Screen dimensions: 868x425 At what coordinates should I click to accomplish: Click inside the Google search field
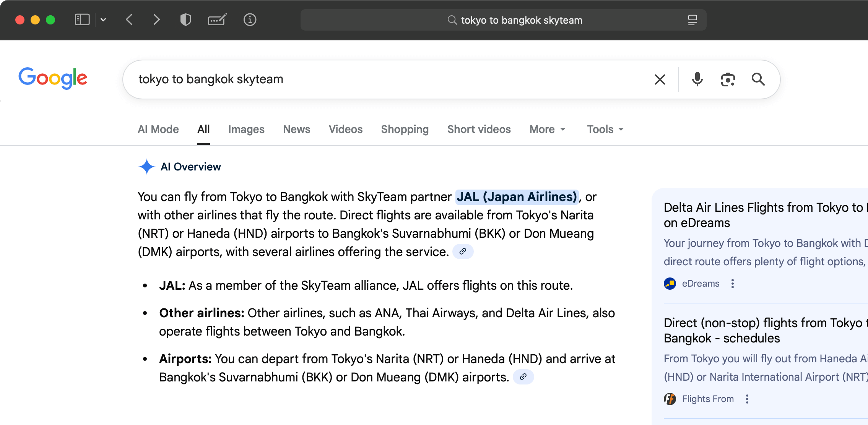[382, 79]
